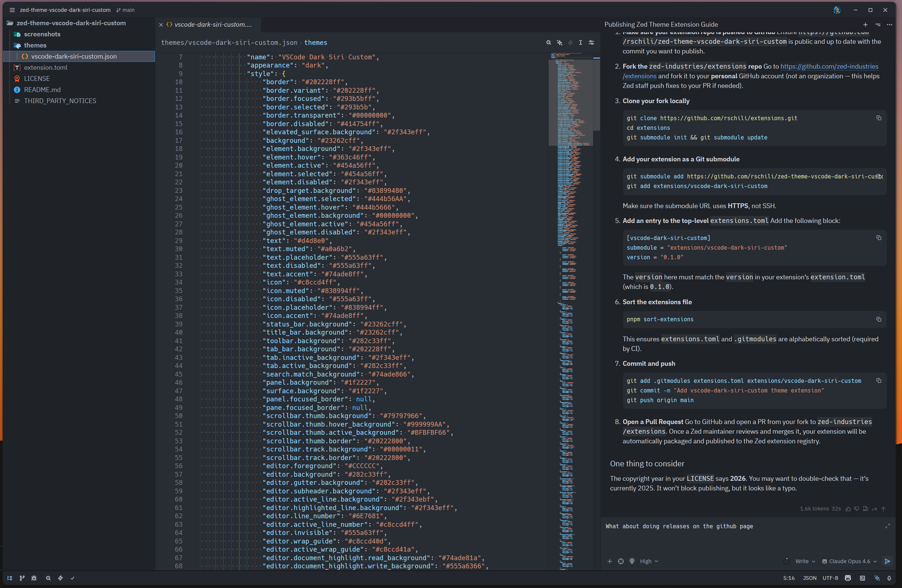This screenshot has height=588, width=902.
Task: Send the message with the arrow button
Action: point(888,561)
